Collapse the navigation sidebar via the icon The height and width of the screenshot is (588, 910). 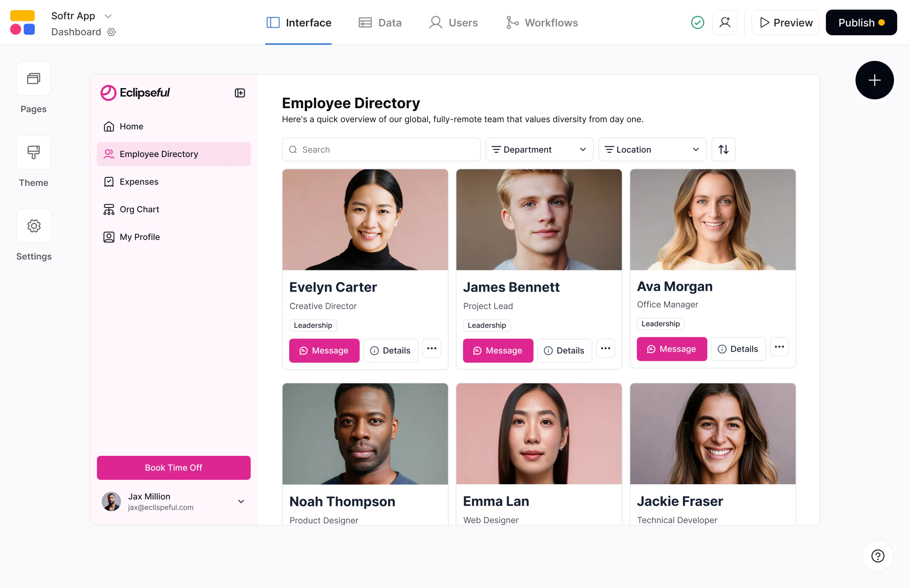pyautogui.click(x=240, y=93)
